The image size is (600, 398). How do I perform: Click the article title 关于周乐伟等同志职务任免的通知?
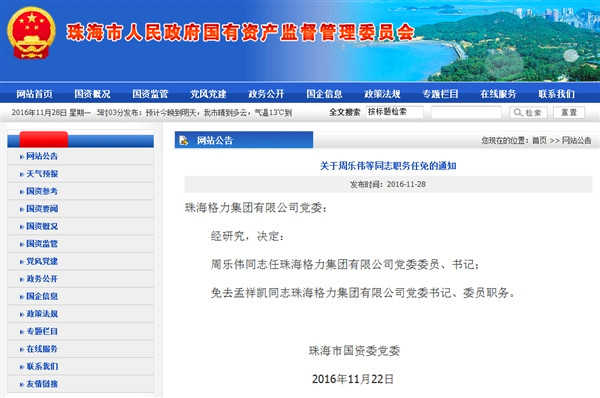point(388,166)
